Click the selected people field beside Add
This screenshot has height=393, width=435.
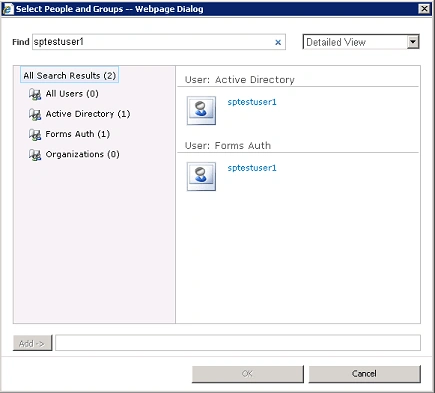238,343
